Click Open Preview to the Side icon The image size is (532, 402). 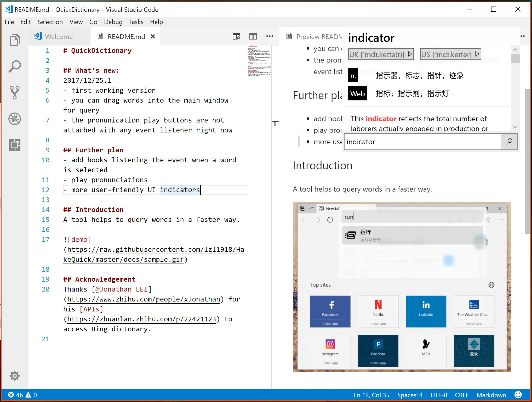(236, 37)
